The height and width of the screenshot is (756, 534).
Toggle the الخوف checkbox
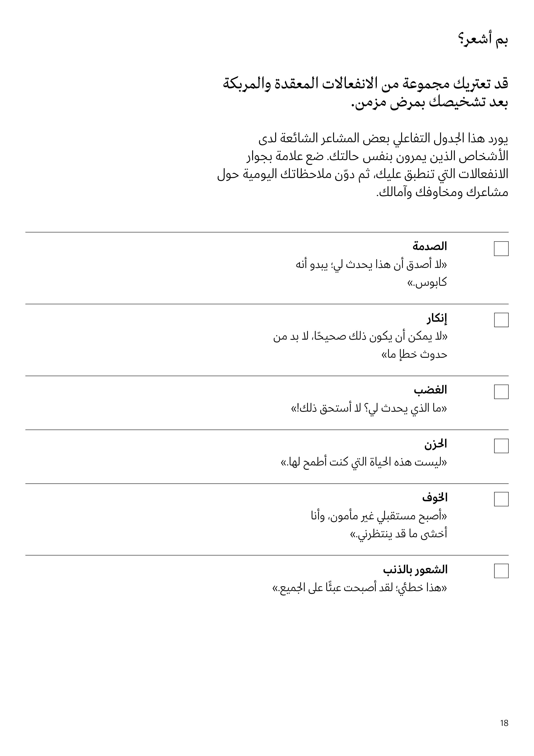point(501,499)
